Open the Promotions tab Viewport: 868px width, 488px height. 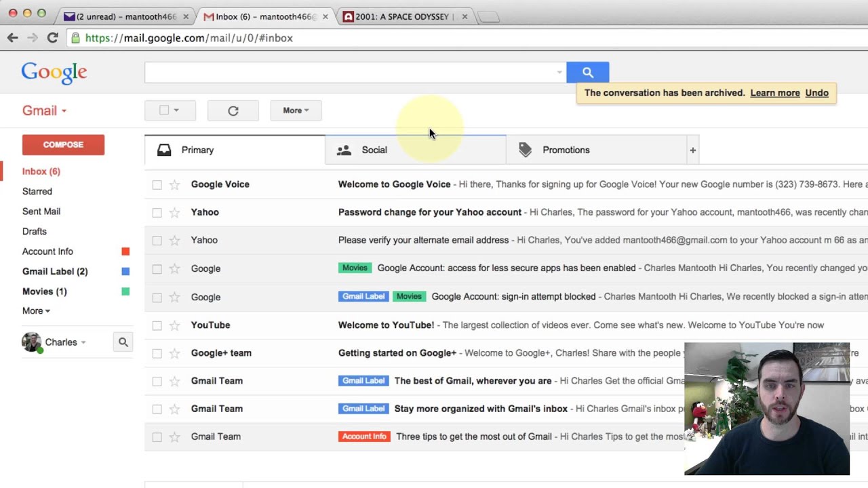pyautogui.click(x=566, y=150)
